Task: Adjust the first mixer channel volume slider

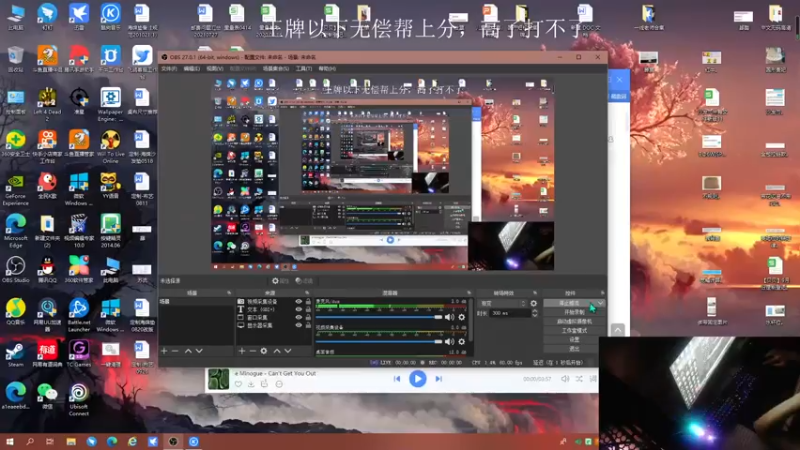Action: pos(379,317)
